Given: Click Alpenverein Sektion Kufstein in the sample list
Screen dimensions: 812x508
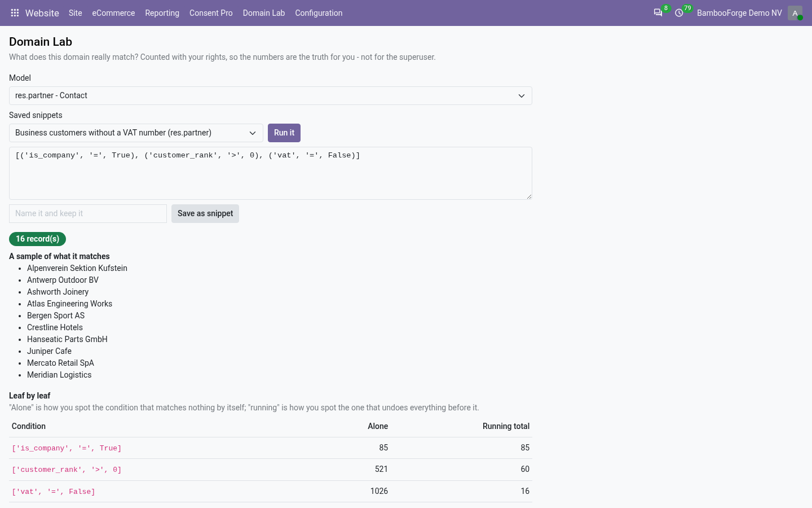Looking at the screenshot, I should [77, 268].
